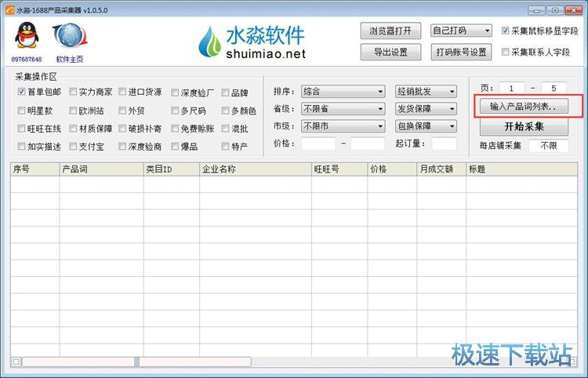Viewport: 588px width, 378px height.
Task: Click the 浏览器打开 button
Action: click(390, 31)
